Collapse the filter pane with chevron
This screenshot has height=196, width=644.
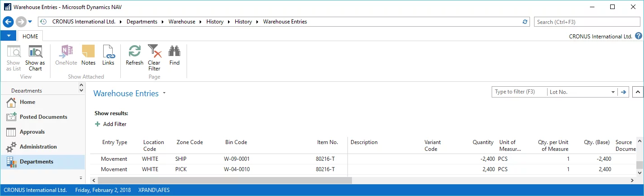(638, 92)
